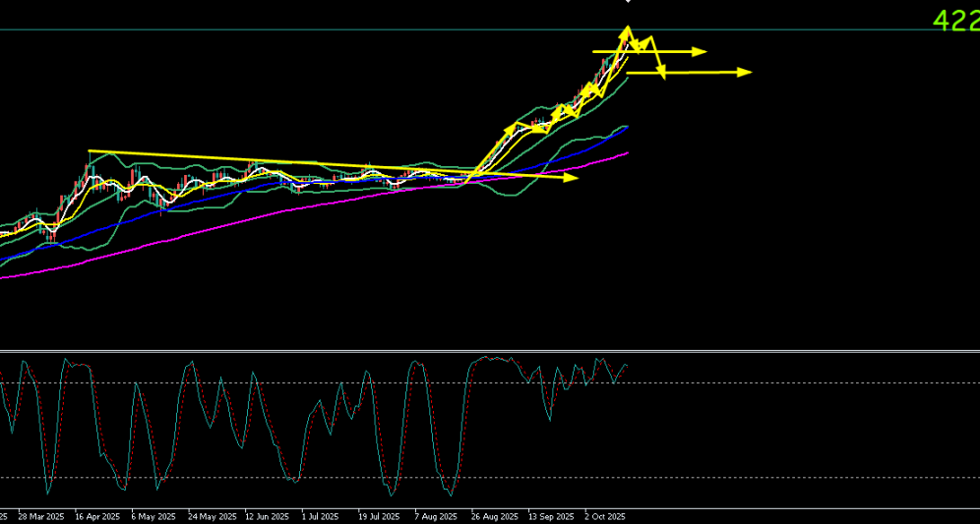The height and width of the screenshot is (524, 980).
Task: Click the oscillator line's right end in lower panel
Action: point(627,366)
